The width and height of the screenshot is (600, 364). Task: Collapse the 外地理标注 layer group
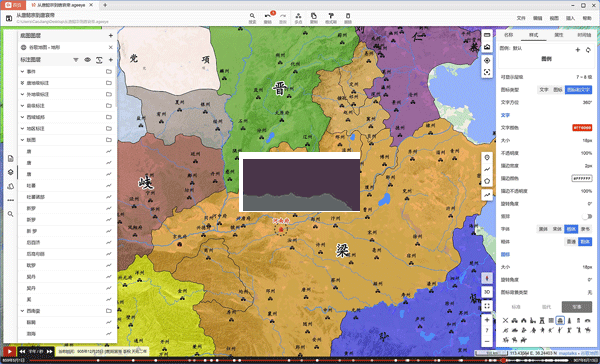click(x=23, y=94)
